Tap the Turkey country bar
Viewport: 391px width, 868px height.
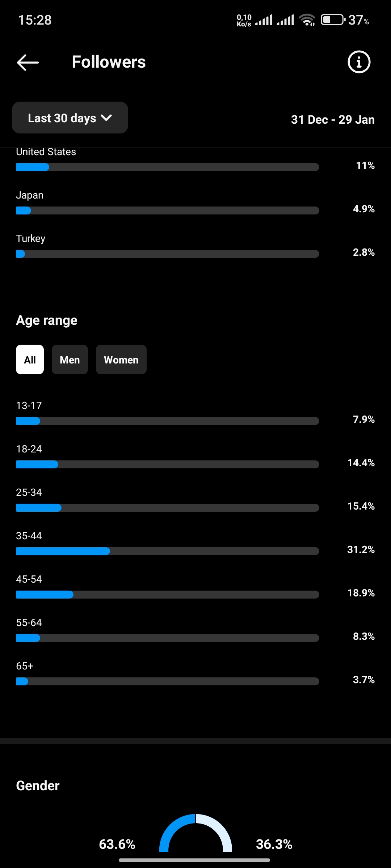pyautogui.click(x=167, y=254)
